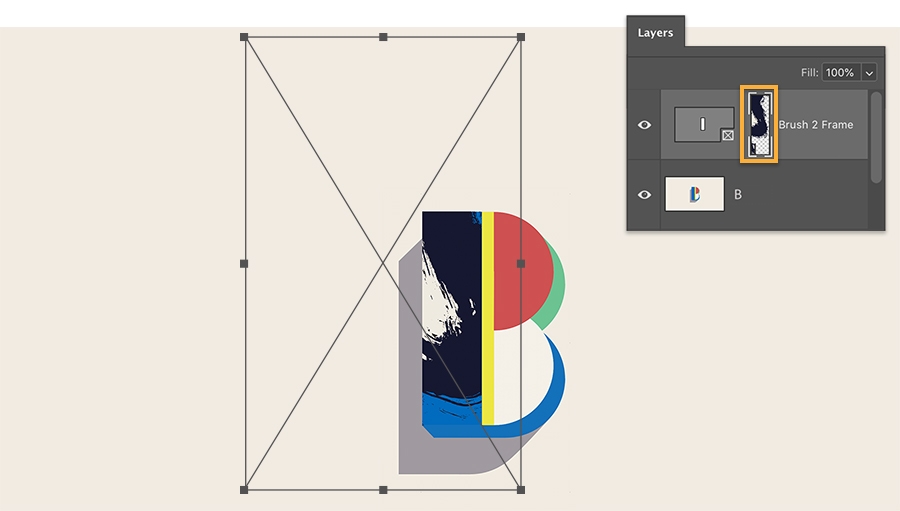900x511 pixels.
Task: Select the highlighted brush image content thumbnail
Action: (759, 124)
